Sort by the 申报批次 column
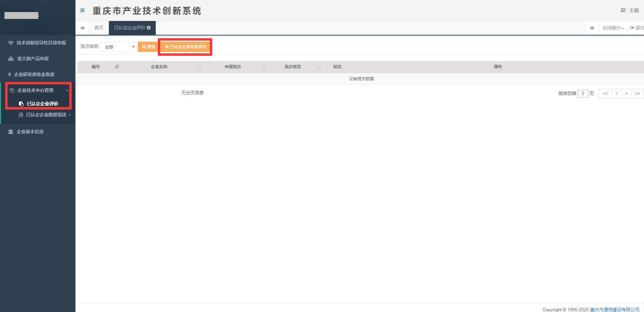This screenshot has height=312, width=644. coord(237,67)
